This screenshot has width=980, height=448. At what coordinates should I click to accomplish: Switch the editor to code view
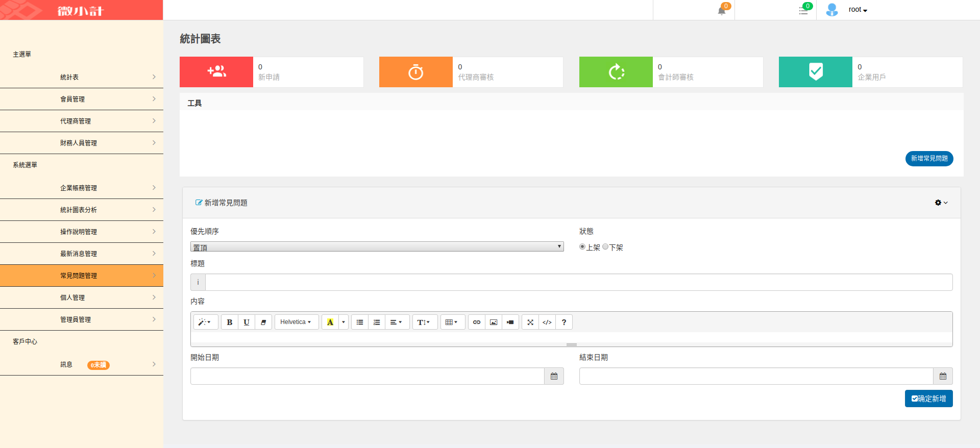(547, 322)
